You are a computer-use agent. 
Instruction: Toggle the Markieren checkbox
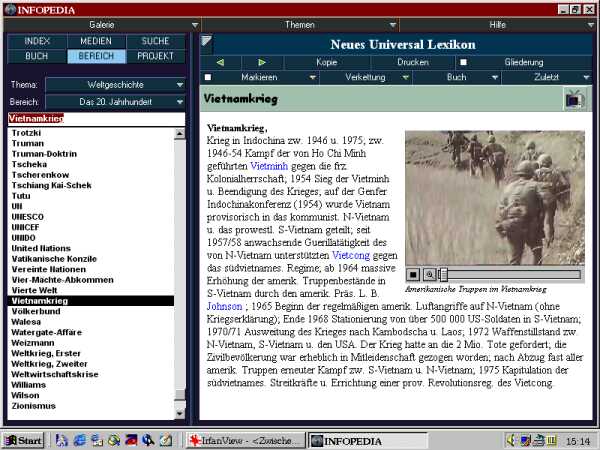[208, 77]
